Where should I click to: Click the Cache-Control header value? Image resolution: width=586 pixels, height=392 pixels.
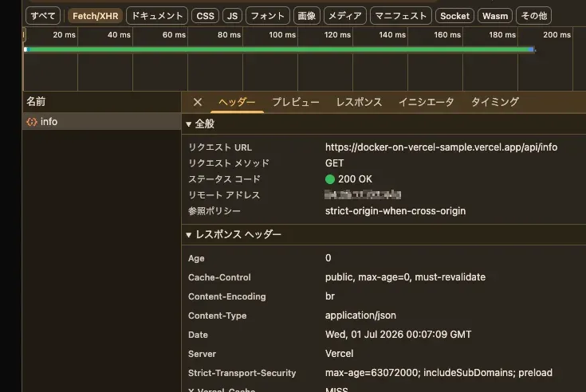coord(406,277)
